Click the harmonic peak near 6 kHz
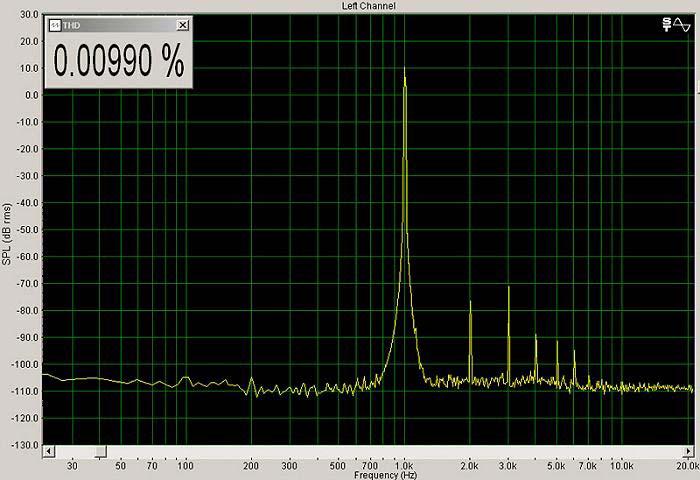Viewport: 700px width, 480px height. pyautogui.click(x=574, y=352)
